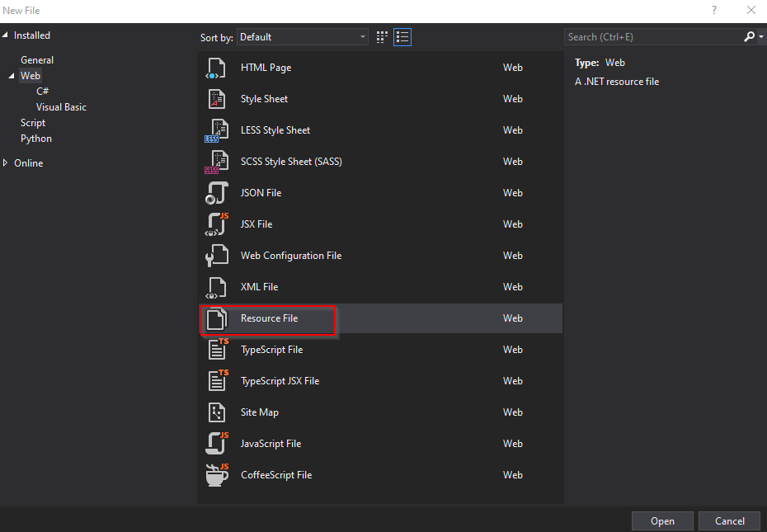The image size is (767, 532).
Task: Collapse the Web category arrow
Action: click(12, 76)
